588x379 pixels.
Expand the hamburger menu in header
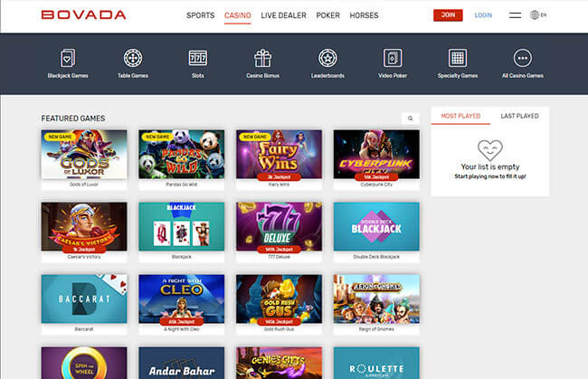515,15
